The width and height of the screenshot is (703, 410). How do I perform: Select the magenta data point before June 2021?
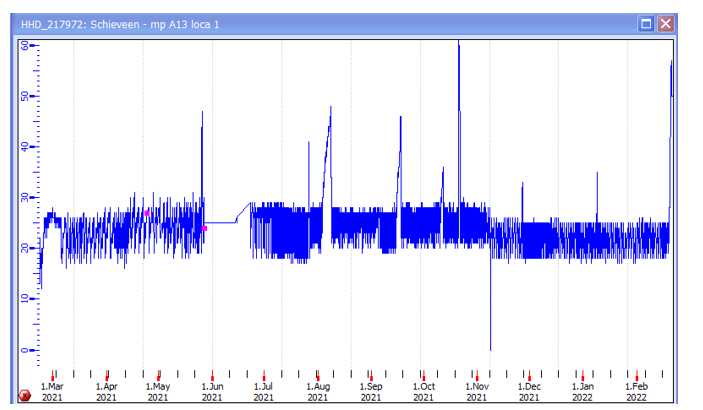click(204, 229)
